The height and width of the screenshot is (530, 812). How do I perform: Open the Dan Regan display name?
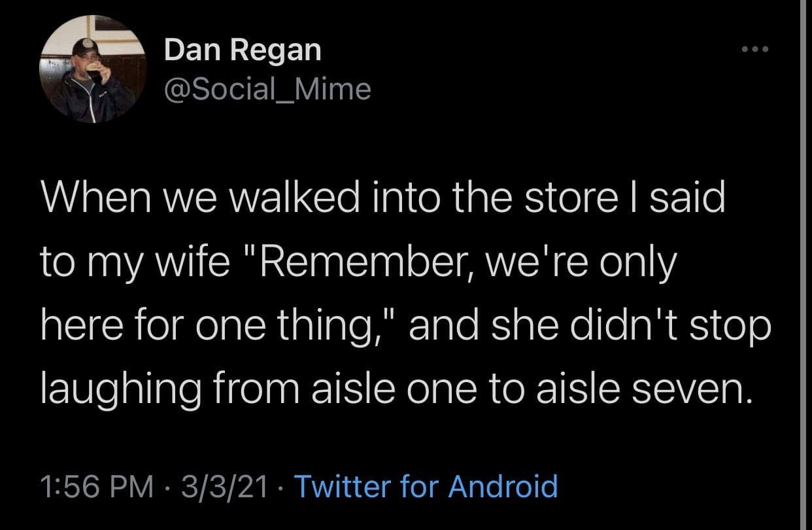coord(243,50)
